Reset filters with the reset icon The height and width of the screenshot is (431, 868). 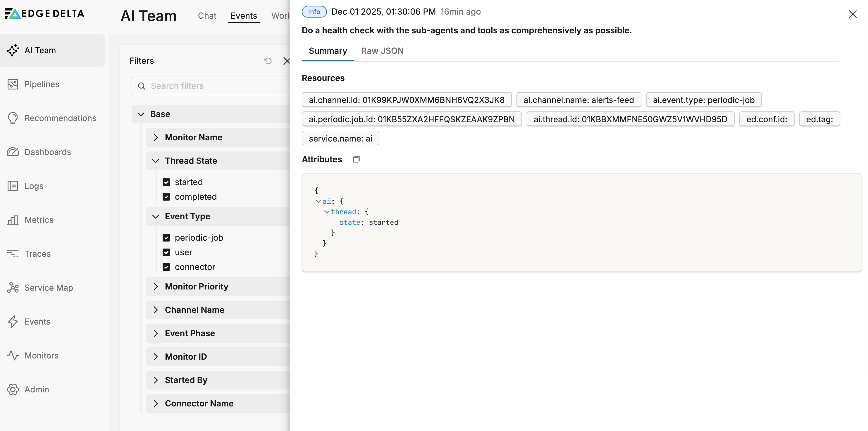(268, 61)
